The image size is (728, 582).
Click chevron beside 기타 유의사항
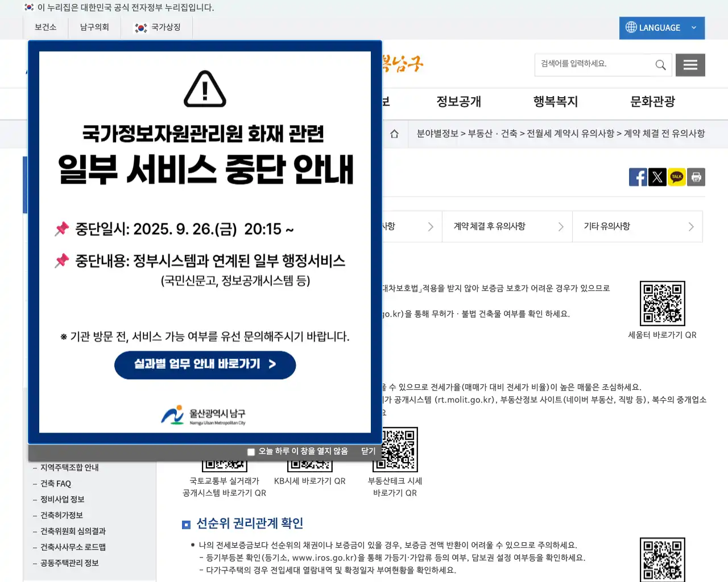coord(691,227)
